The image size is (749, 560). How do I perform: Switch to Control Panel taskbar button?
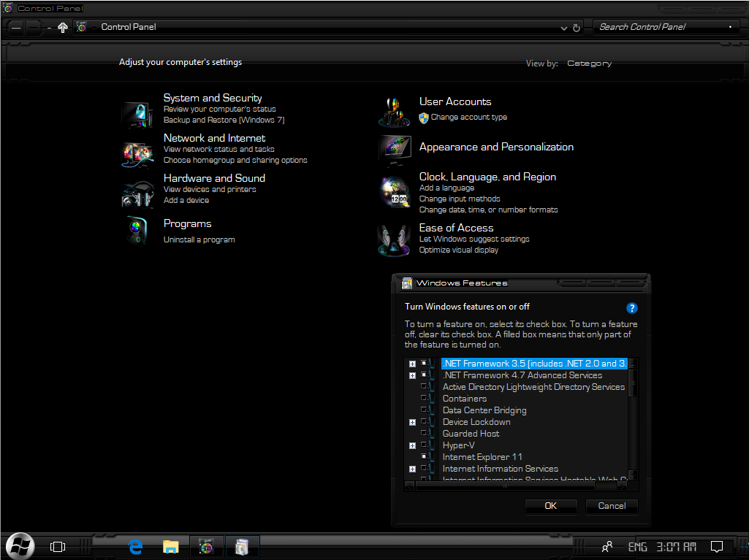pyautogui.click(x=206, y=547)
